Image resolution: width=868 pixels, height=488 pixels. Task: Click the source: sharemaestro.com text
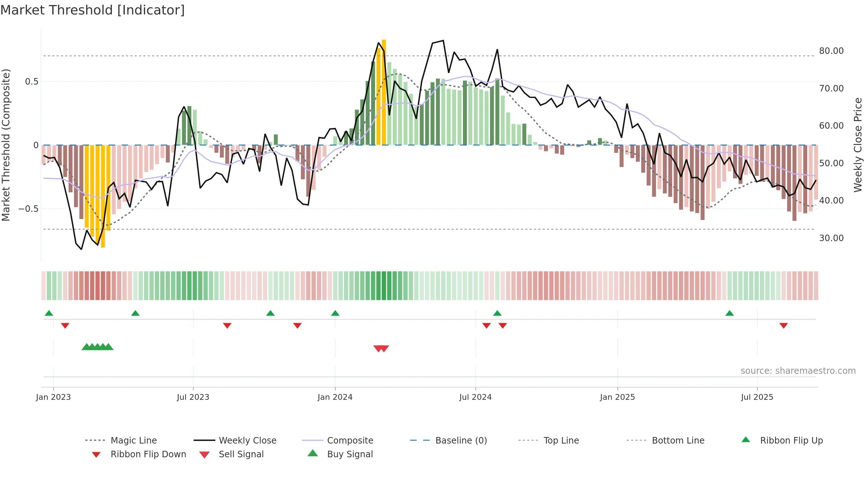(798, 371)
